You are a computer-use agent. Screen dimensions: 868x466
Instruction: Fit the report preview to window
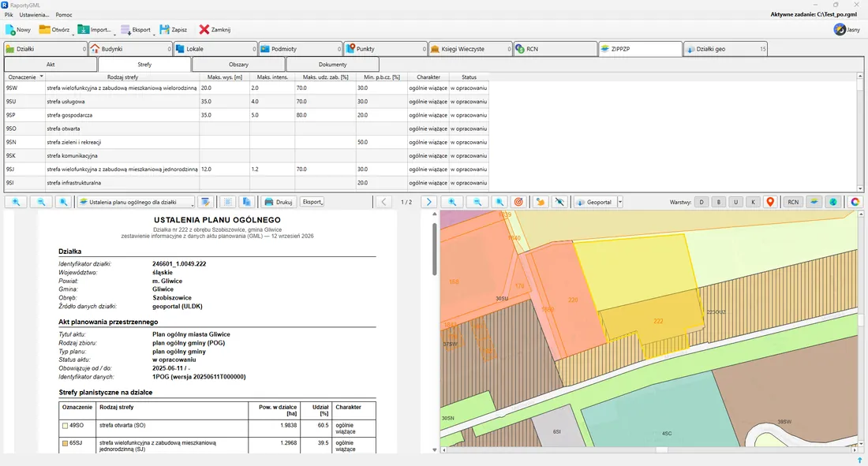(64, 202)
